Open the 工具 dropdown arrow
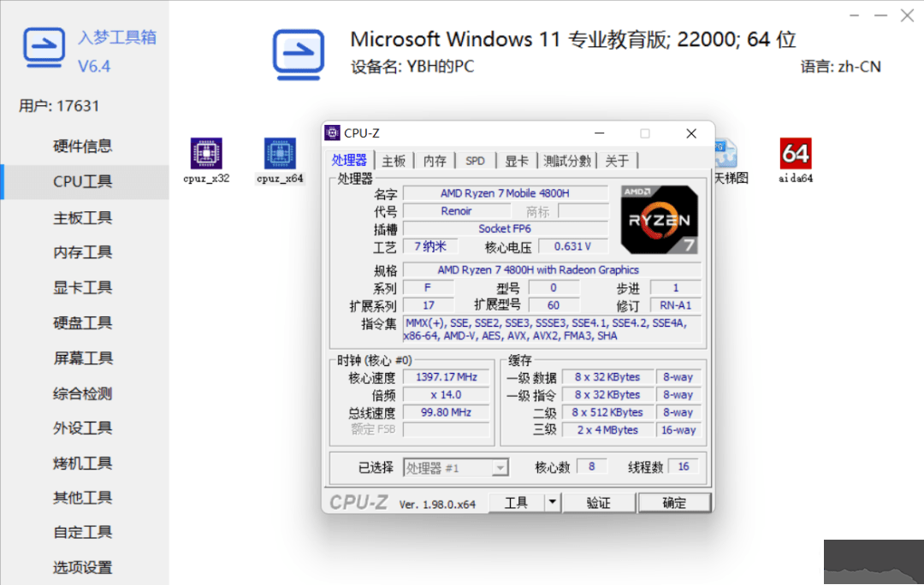This screenshot has height=585, width=924. click(x=552, y=503)
